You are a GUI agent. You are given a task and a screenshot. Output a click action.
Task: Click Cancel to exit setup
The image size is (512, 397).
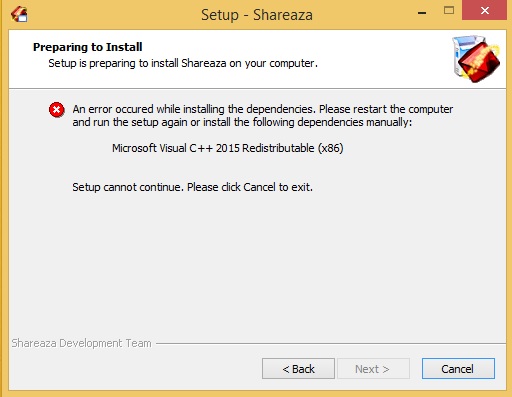458,369
